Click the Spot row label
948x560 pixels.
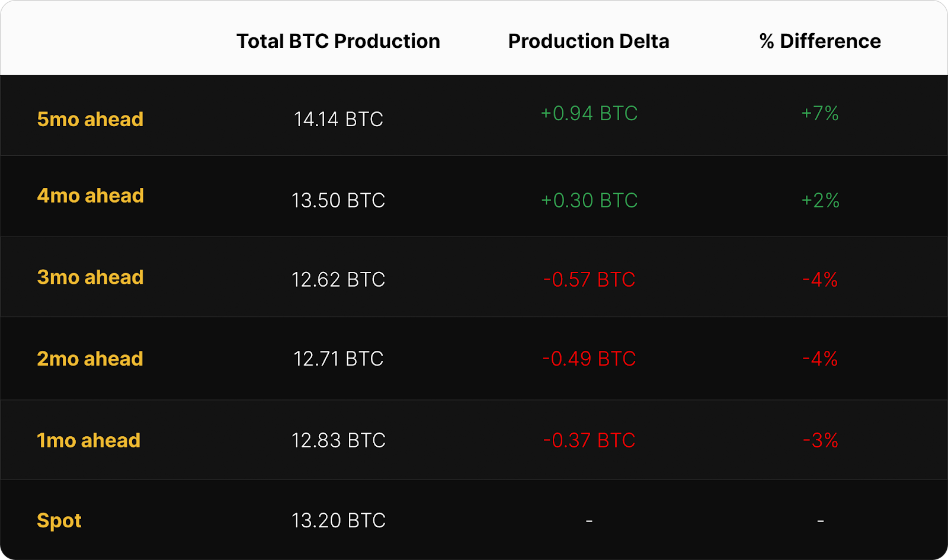pos(59,520)
